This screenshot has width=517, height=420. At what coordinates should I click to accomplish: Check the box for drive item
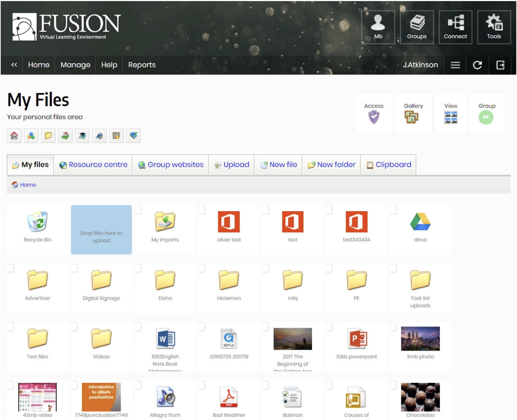coord(393,210)
